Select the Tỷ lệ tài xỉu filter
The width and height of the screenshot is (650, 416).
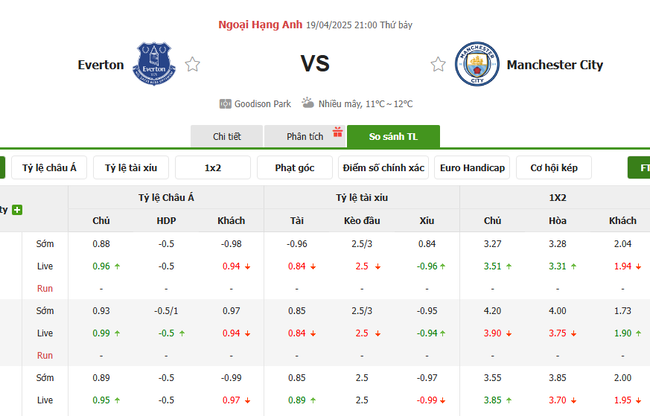click(130, 168)
